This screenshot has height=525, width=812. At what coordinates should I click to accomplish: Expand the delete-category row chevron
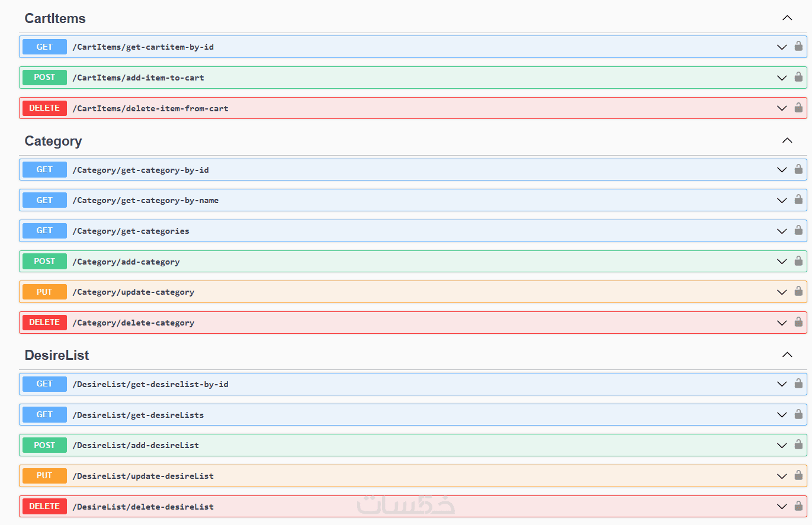coord(782,323)
